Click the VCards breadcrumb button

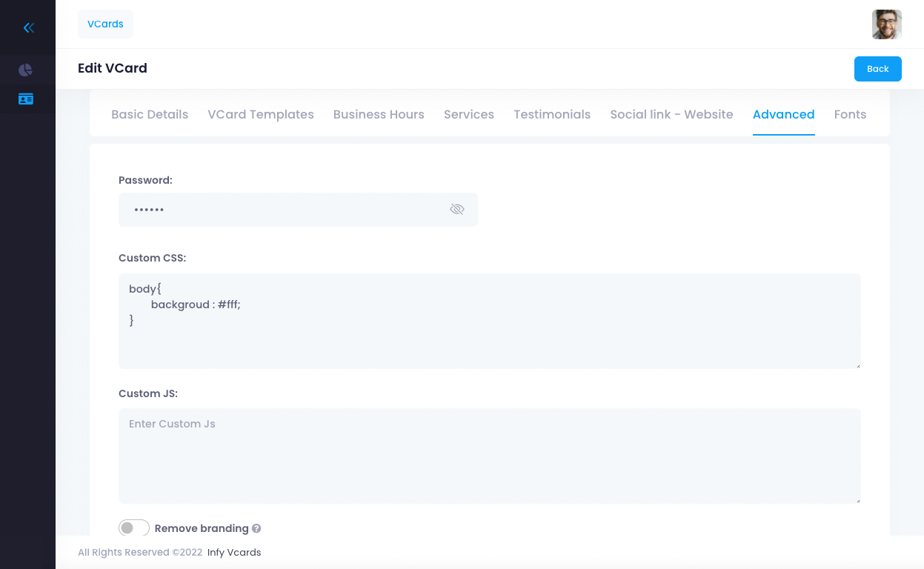pyautogui.click(x=105, y=24)
